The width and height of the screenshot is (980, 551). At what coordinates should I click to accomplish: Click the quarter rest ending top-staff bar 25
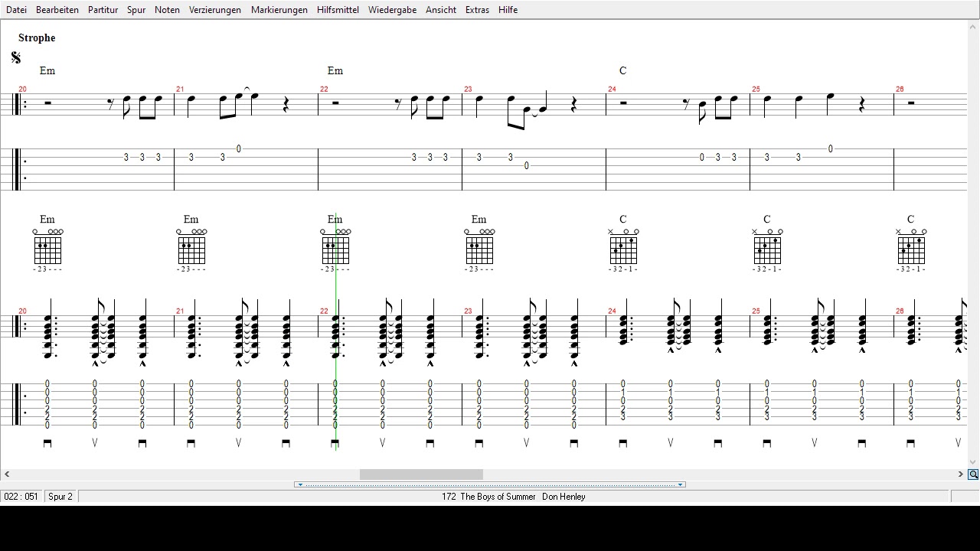[862, 106]
